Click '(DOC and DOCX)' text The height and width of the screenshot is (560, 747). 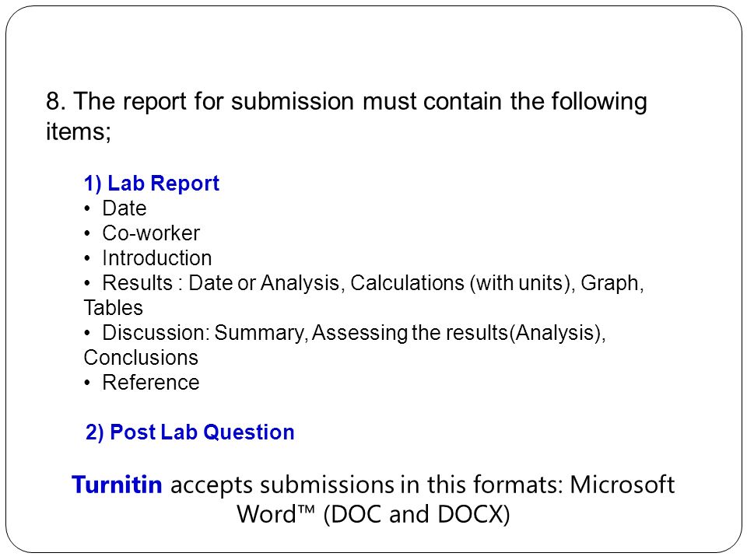416,515
